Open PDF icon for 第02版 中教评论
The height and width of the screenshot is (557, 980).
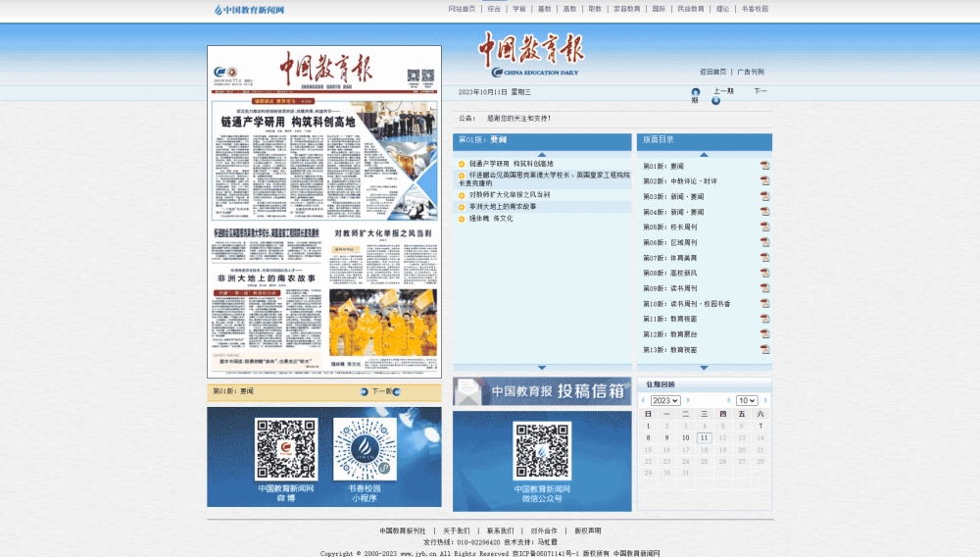pos(764,180)
